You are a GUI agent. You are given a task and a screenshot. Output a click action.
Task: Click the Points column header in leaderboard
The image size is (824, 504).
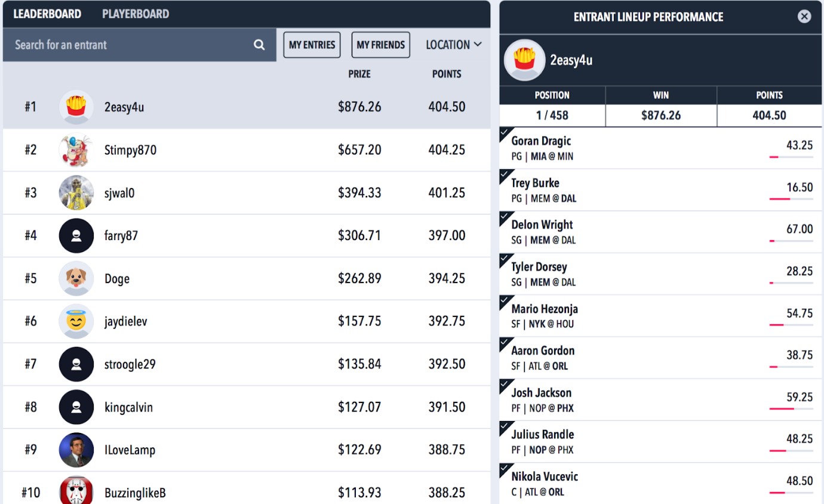pyautogui.click(x=447, y=74)
